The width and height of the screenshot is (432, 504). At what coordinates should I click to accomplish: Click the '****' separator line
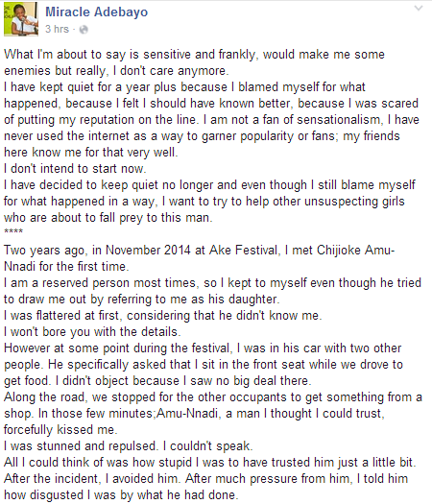(13, 231)
